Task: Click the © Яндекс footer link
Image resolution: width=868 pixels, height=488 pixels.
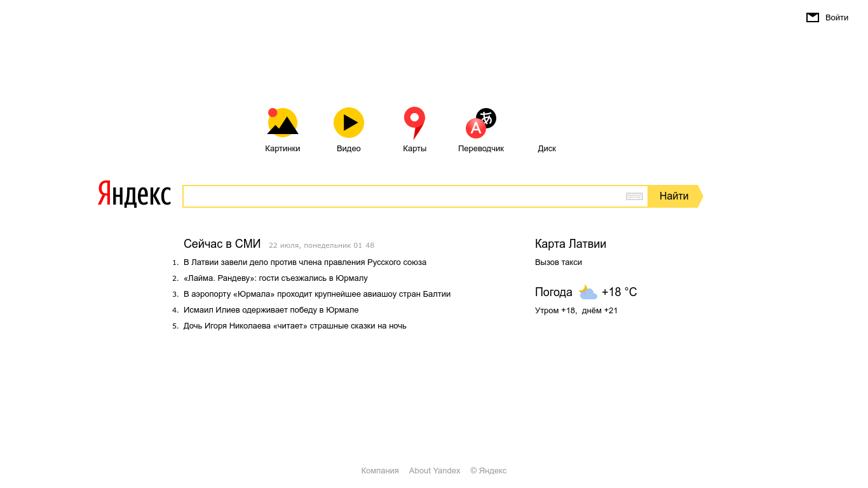Action: (489, 471)
